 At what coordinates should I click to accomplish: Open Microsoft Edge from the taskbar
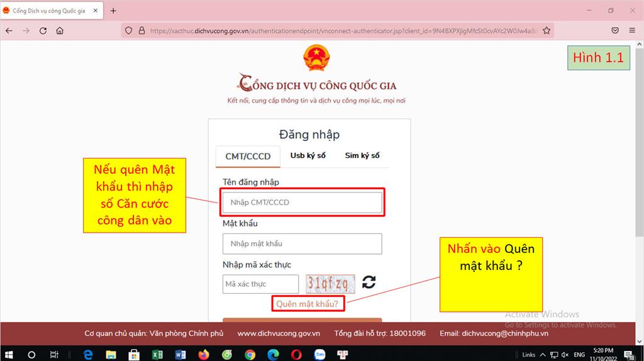click(x=273, y=355)
